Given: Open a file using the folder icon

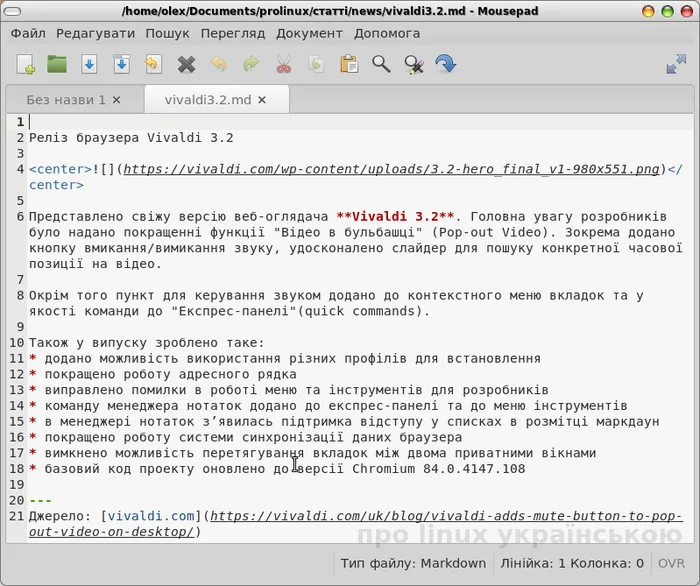Looking at the screenshot, I should tap(57, 64).
